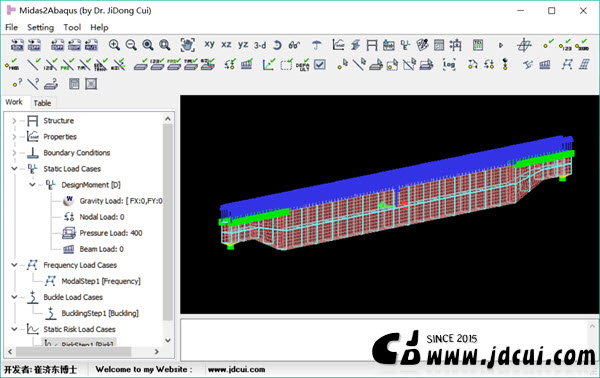Viewport: 600px width, 378px height.
Task: Switch to the Table tab
Action: (x=42, y=103)
